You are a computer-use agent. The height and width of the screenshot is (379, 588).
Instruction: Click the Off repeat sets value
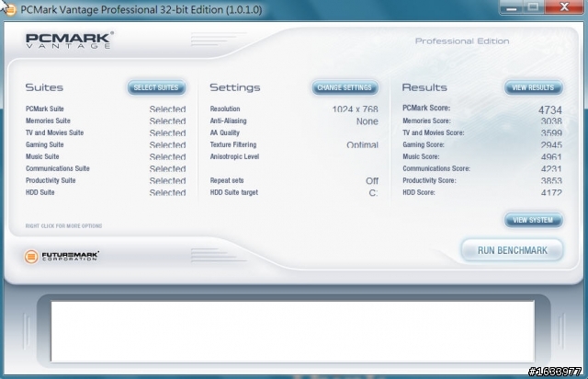[x=372, y=181]
